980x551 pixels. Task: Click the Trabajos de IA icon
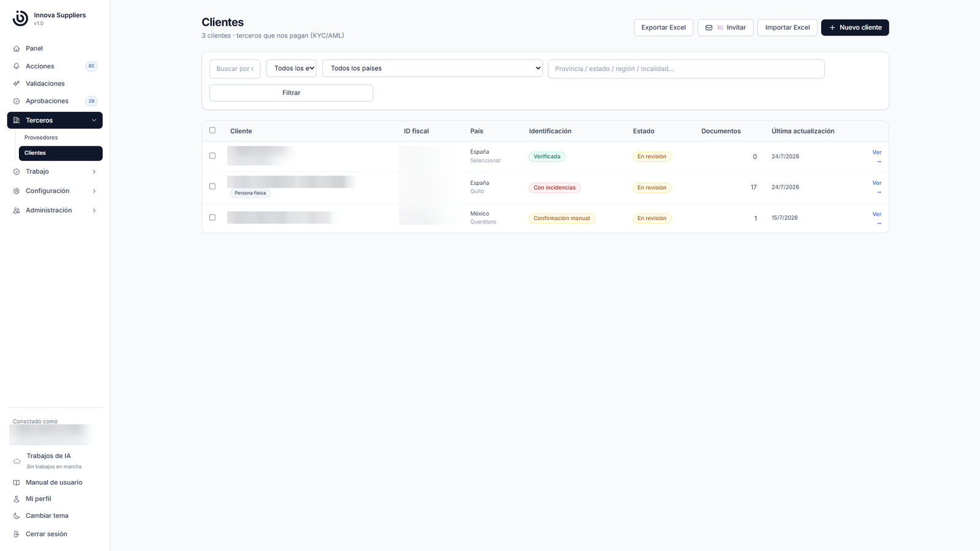tap(17, 461)
